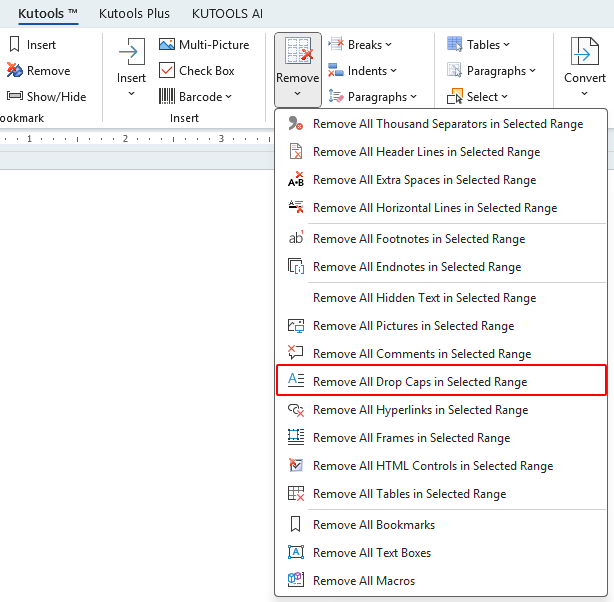614x602 pixels.
Task: Choose Remove All Hyperlinks in Selected Range
Action: pyautogui.click(x=441, y=410)
